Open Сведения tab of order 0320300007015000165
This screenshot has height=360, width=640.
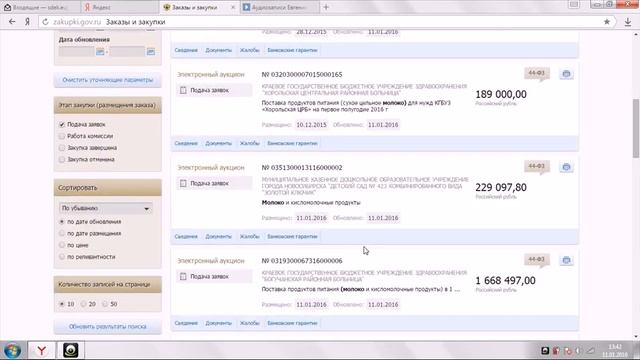(186, 143)
